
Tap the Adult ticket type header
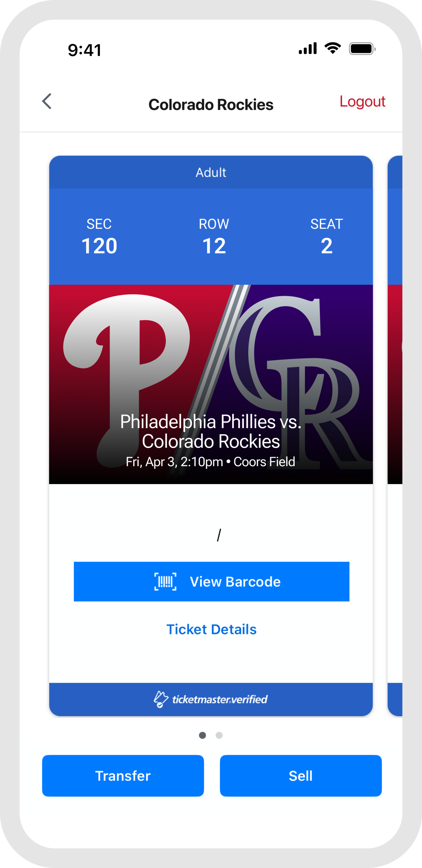[x=211, y=172]
